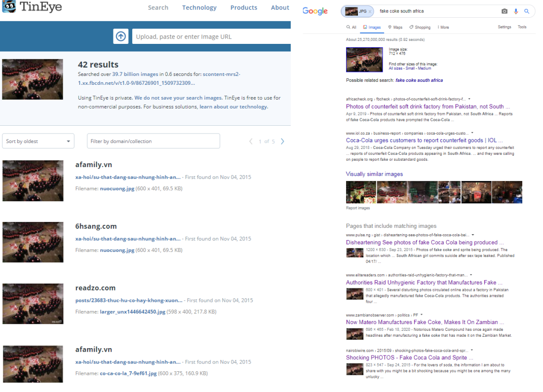Open Now Matero Manufactures Fake Coke result
This screenshot has height=392, width=543.
[425, 322]
